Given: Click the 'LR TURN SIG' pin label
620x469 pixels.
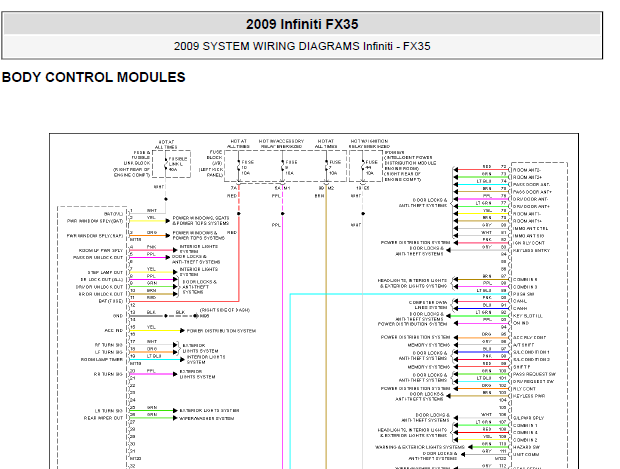Looking at the screenshot, I should [x=109, y=411].
